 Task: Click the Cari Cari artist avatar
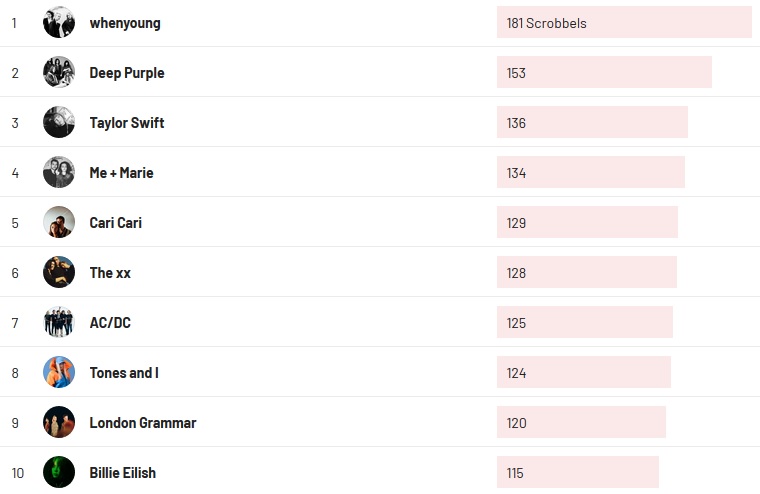coord(59,222)
